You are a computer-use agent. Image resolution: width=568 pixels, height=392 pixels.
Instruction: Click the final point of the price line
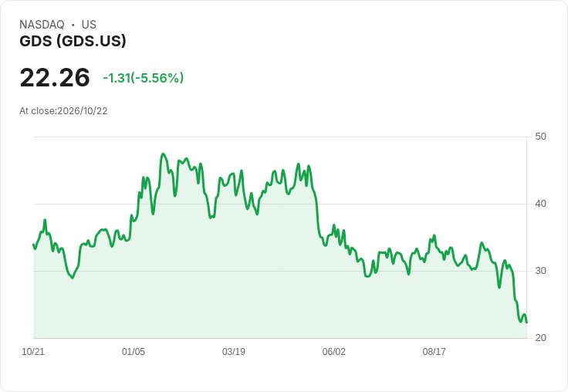pyautogui.click(x=526, y=322)
